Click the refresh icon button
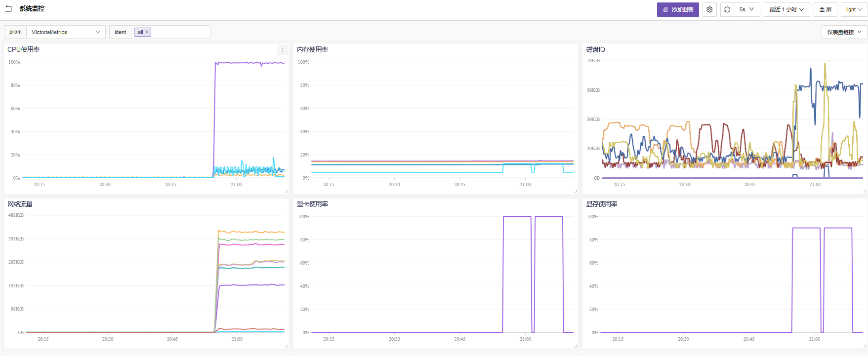 pos(727,9)
